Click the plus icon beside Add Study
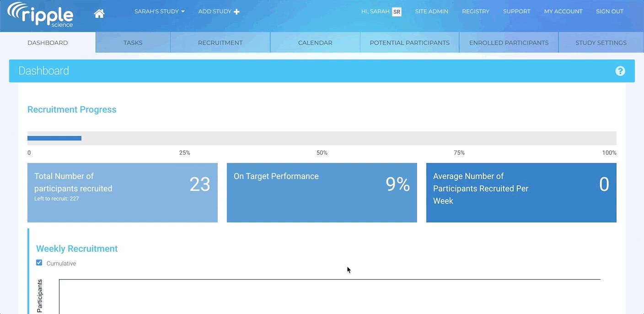644x314 pixels. 236,12
